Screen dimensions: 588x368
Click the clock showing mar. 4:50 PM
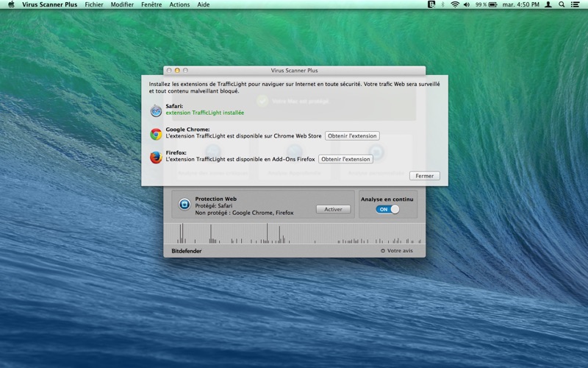pos(520,4)
